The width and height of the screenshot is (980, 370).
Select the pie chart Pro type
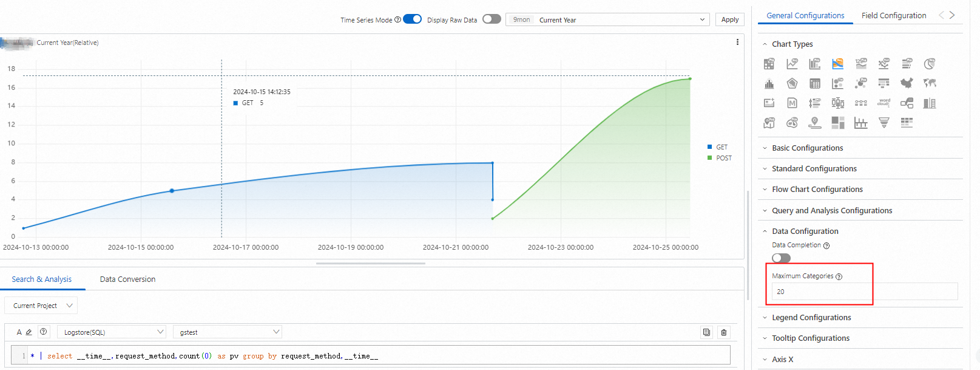click(930, 64)
